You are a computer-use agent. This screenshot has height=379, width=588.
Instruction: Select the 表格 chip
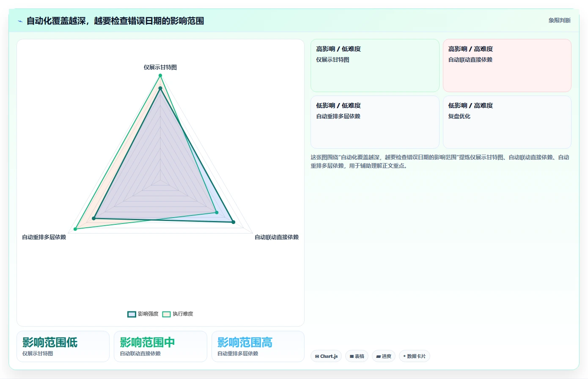coord(357,356)
